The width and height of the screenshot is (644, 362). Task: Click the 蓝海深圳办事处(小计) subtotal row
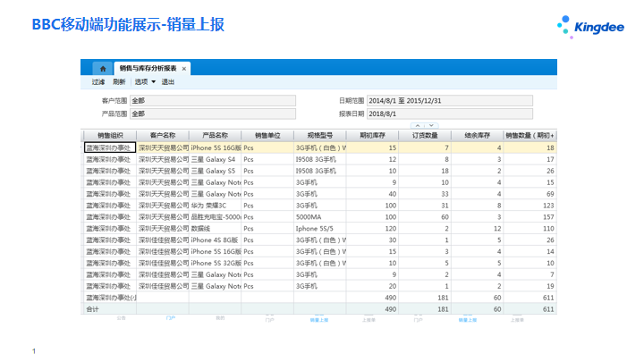pyautogui.click(x=111, y=298)
